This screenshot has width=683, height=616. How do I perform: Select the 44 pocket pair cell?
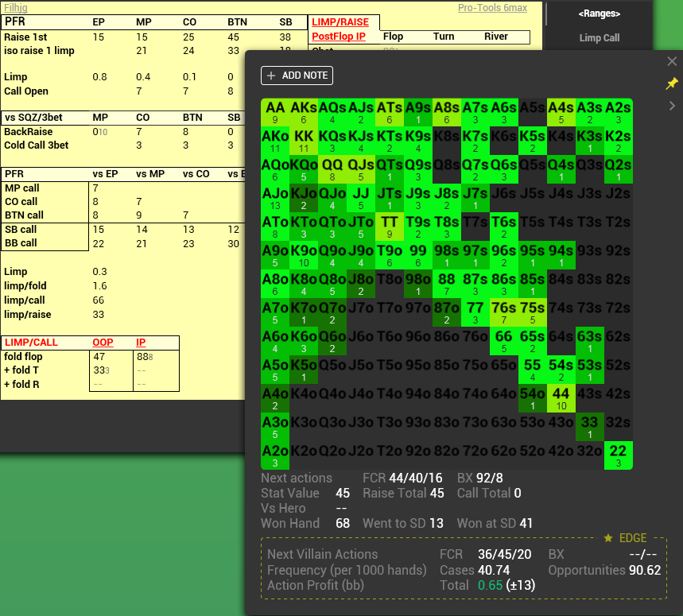pos(561,397)
